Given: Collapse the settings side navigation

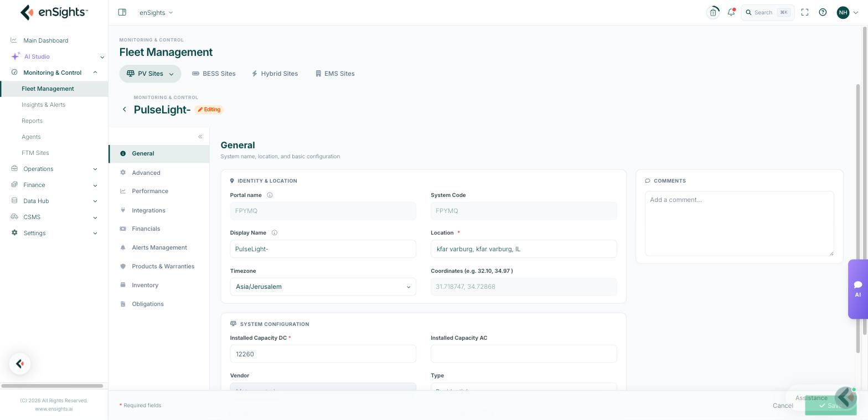Looking at the screenshot, I should pos(200,137).
